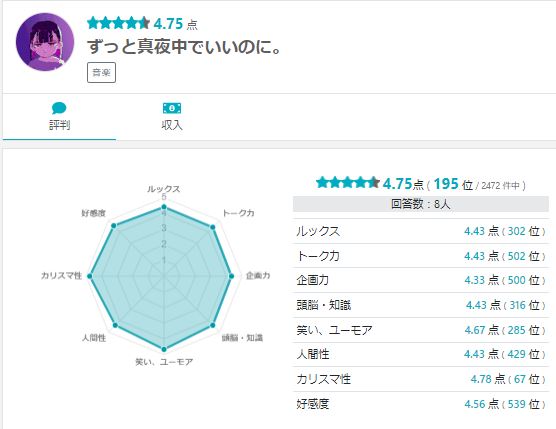Click the star rating beside the channel title
This screenshot has width=556, height=429.
pos(118,23)
